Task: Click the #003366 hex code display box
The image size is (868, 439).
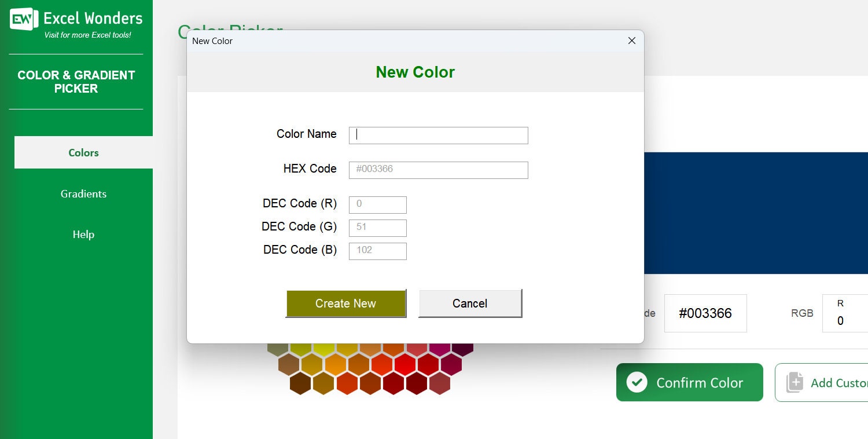Action: click(x=705, y=313)
